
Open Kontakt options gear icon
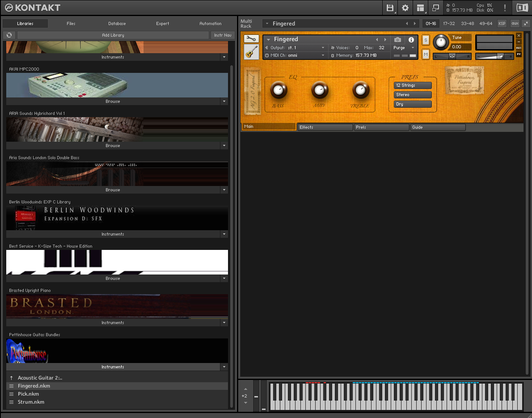coord(405,8)
